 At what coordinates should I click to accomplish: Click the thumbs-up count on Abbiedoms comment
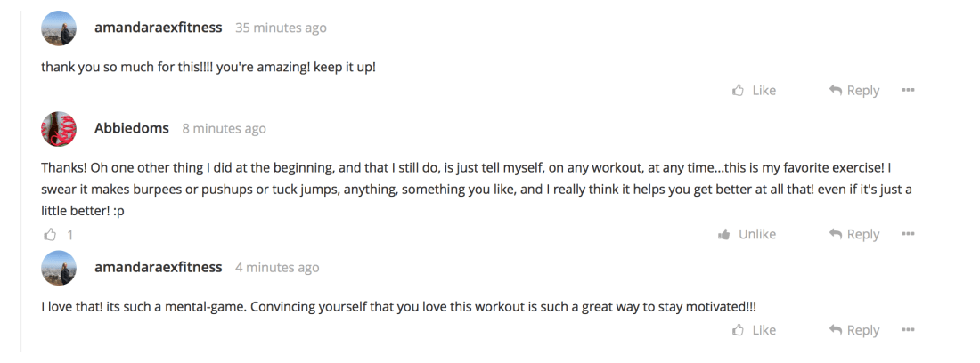pyautogui.click(x=56, y=235)
